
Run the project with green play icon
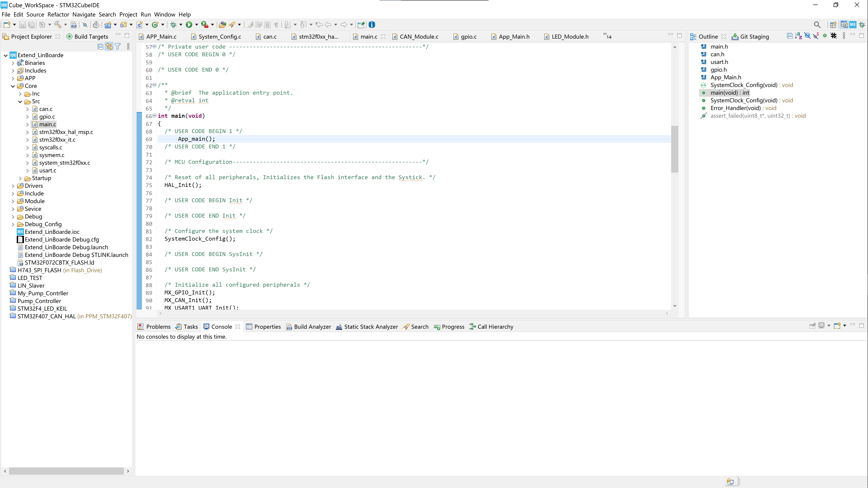tap(189, 25)
